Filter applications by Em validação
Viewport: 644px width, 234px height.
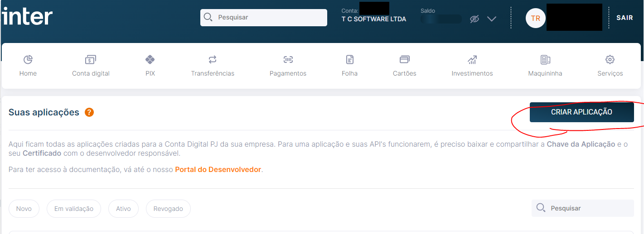tap(74, 209)
